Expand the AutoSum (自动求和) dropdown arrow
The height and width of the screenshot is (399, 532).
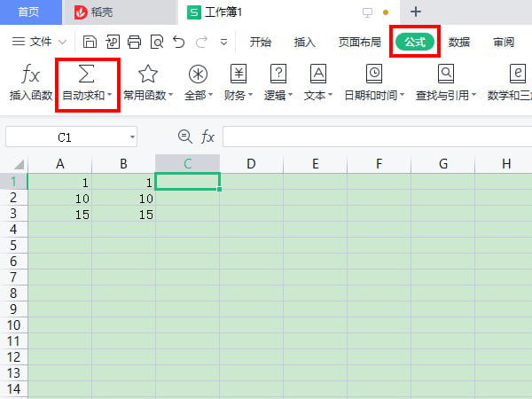click(109, 96)
